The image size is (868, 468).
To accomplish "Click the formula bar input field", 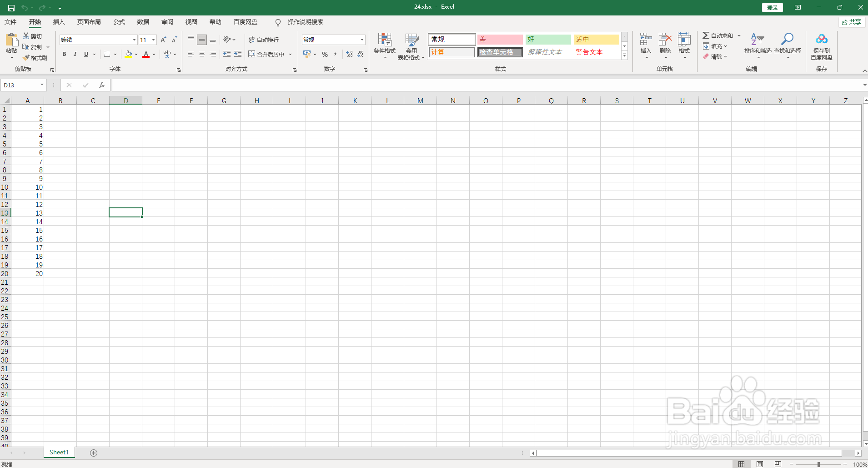I will 487,85.
